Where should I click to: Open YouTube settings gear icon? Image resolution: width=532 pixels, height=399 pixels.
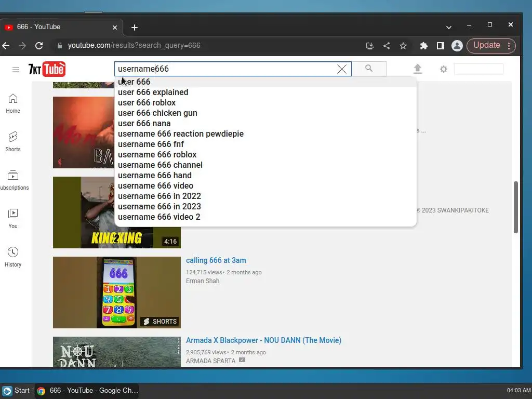click(444, 69)
